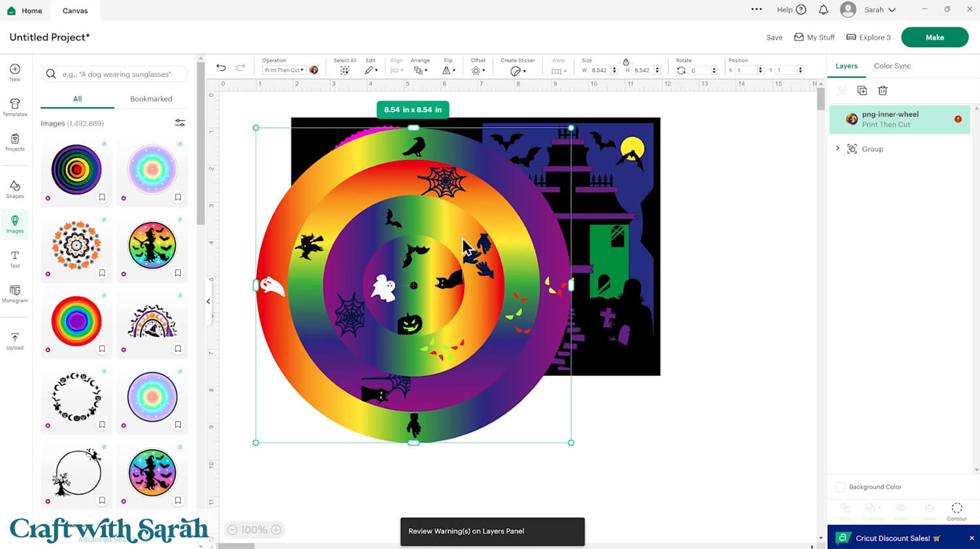Open Projects in the left sidebar
The image size is (980, 549).
coord(14,142)
